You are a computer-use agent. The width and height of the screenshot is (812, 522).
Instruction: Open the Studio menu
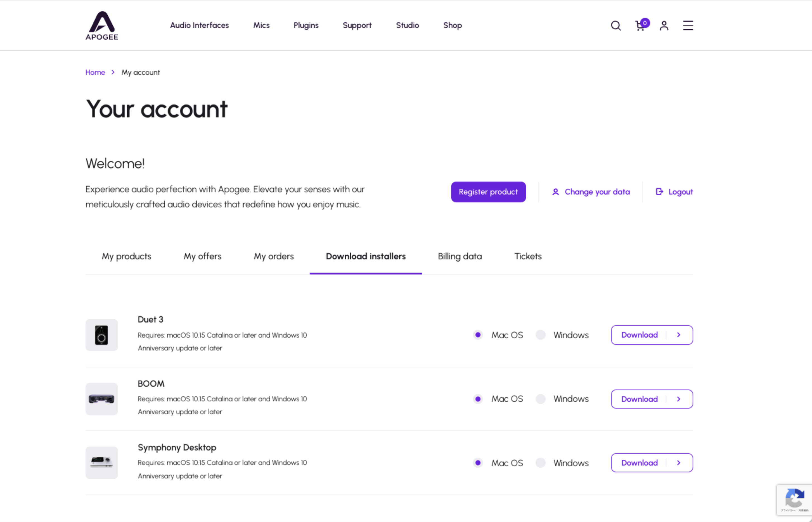coord(407,25)
